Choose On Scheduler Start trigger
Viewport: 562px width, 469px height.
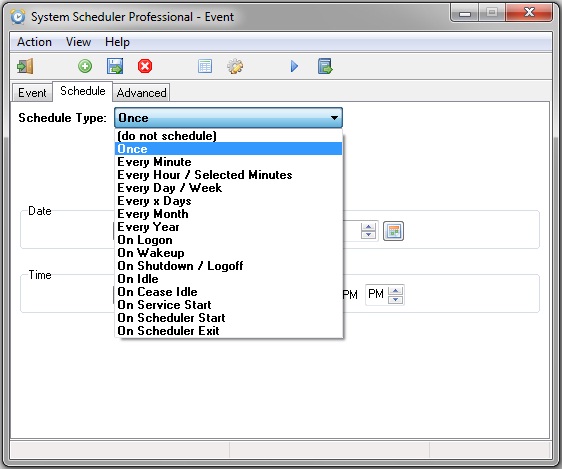[x=229, y=318]
